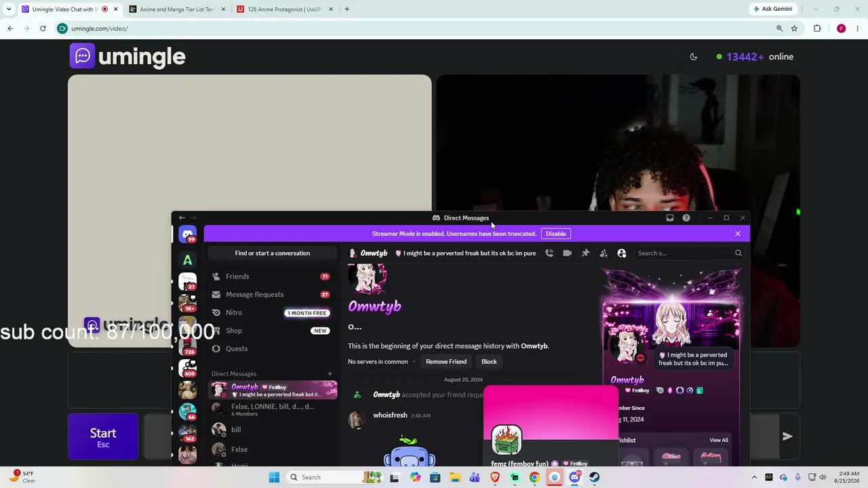
Task: Open Steam from the taskbar
Action: (594, 477)
